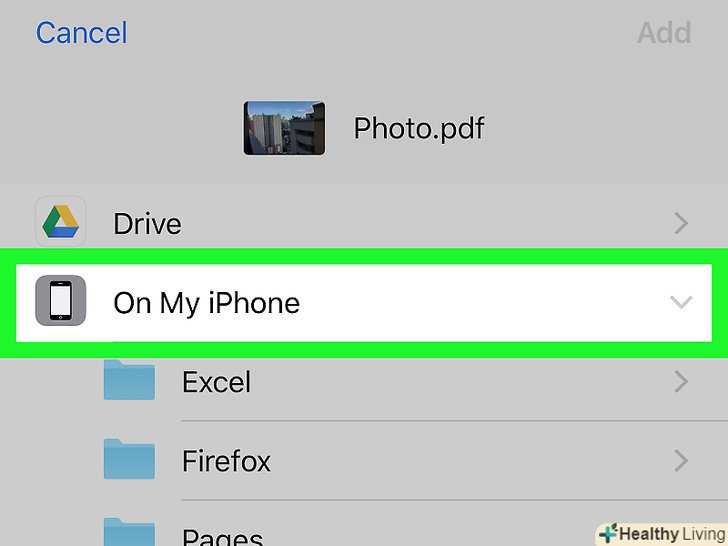
Task: Tap the Google Drive icon
Action: [60, 222]
